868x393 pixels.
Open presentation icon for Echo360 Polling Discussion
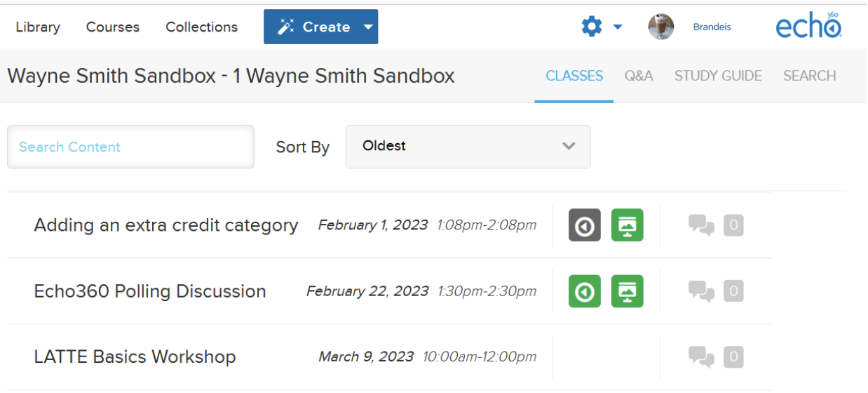pyautogui.click(x=628, y=291)
